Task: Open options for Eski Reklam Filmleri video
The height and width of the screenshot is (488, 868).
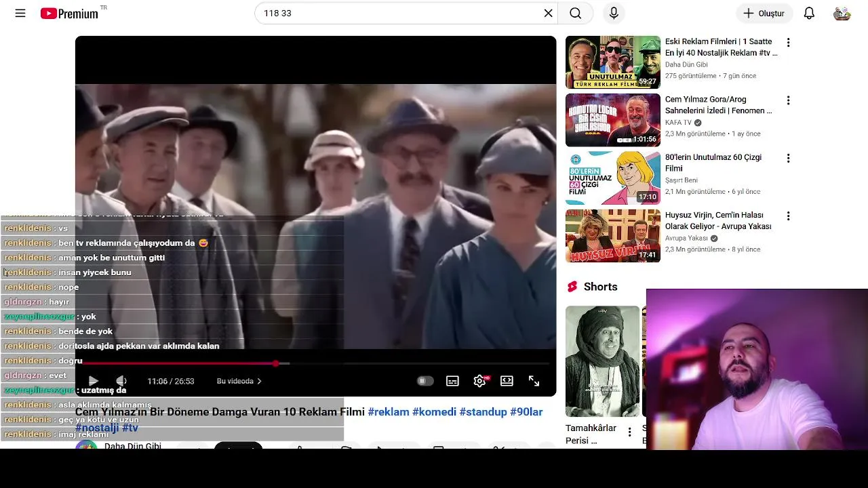Action: 788,43
